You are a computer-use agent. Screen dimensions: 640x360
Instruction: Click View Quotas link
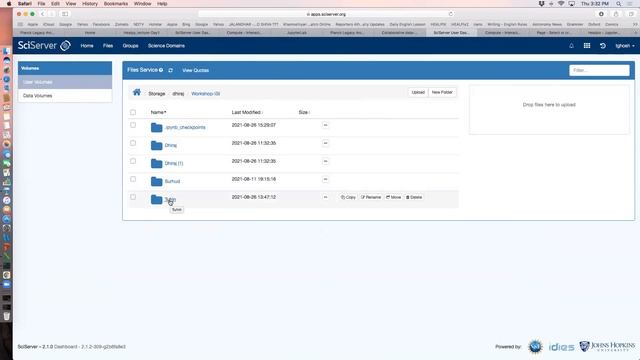[x=196, y=70]
